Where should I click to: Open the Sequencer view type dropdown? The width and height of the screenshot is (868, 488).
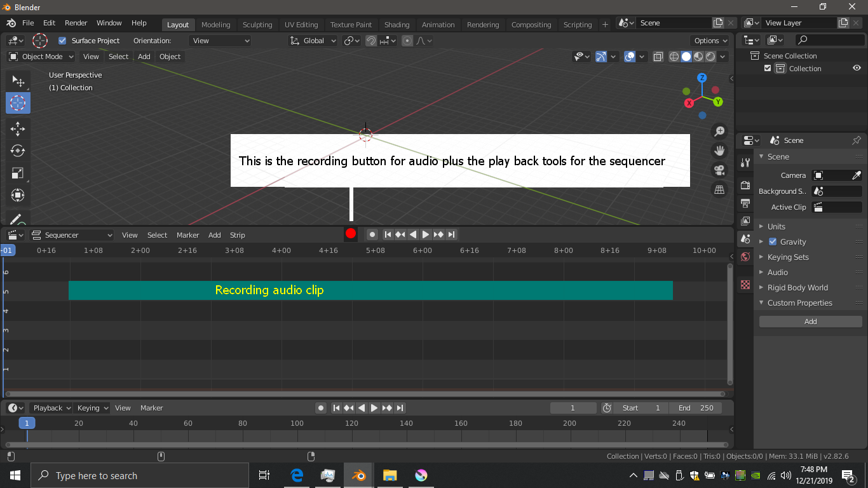click(x=72, y=235)
